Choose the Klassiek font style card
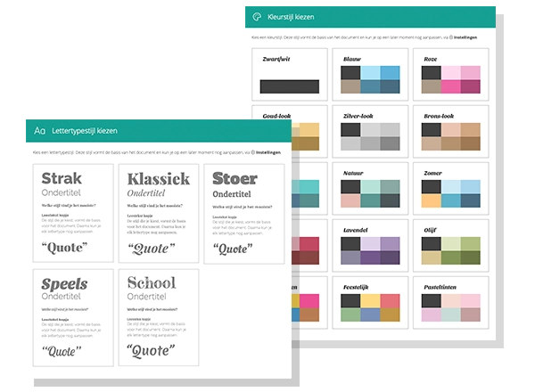Viewport: 535px width, 392px height. click(x=158, y=213)
